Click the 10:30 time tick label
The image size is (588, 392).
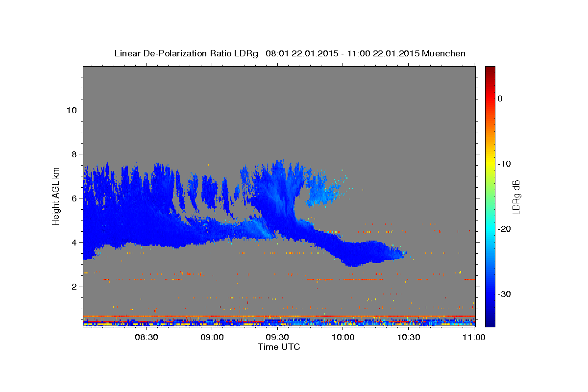tap(409, 338)
